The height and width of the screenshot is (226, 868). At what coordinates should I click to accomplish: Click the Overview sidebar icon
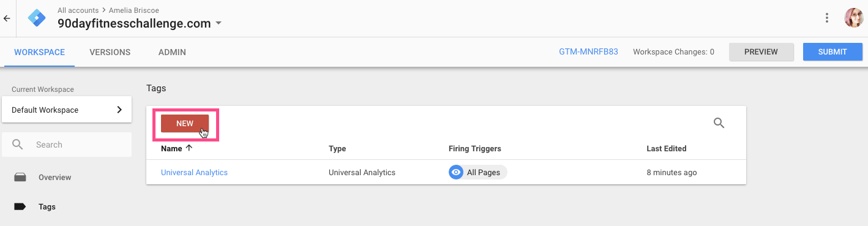[20, 178]
